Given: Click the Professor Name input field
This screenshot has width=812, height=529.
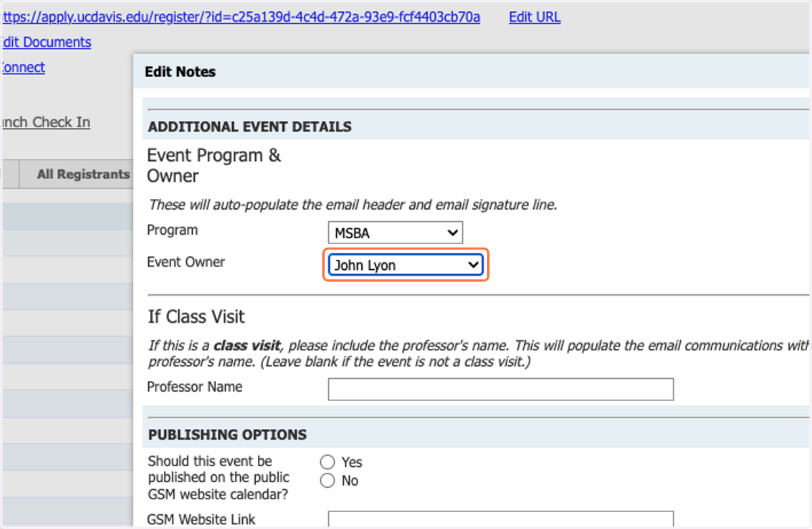Looking at the screenshot, I should coord(501,390).
